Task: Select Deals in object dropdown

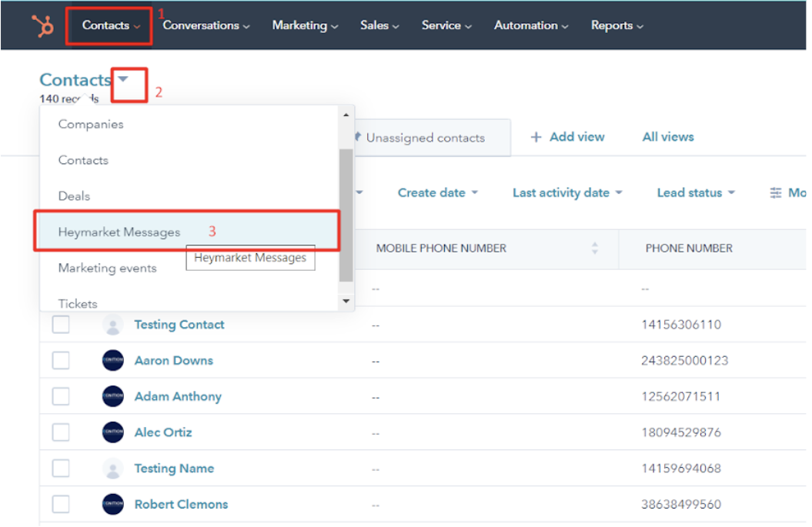Action: (74, 195)
